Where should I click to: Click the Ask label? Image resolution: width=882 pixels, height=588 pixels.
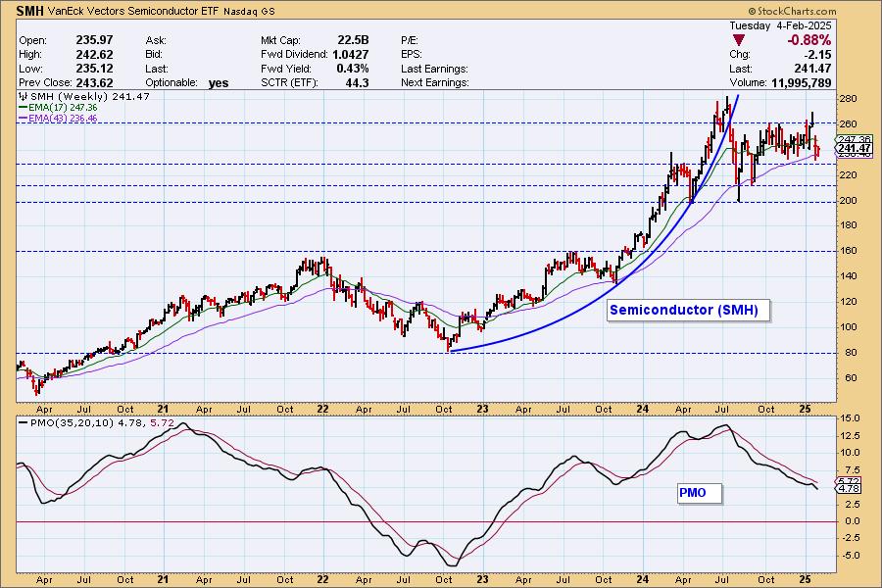click(156, 40)
